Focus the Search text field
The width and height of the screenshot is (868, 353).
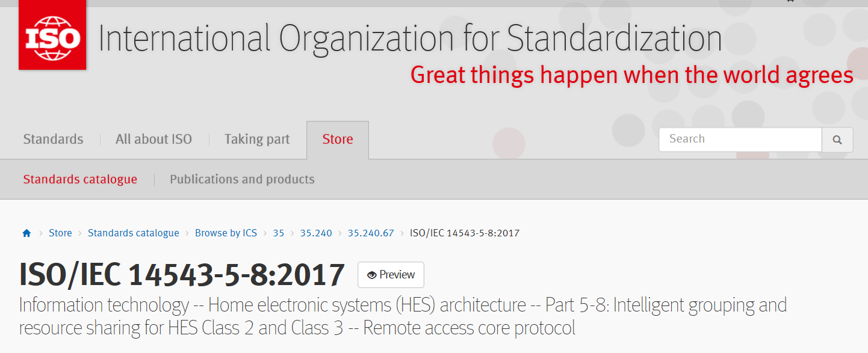740,140
